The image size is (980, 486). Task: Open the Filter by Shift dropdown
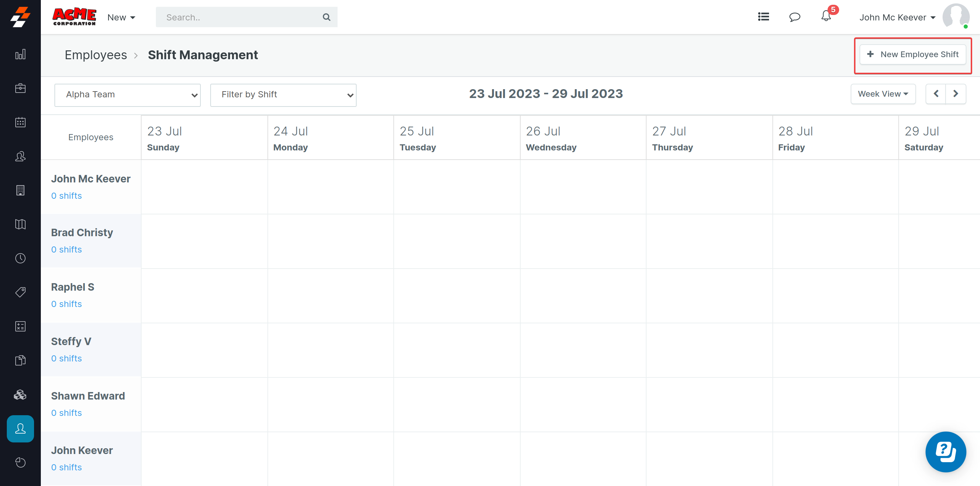pos(283,95)
